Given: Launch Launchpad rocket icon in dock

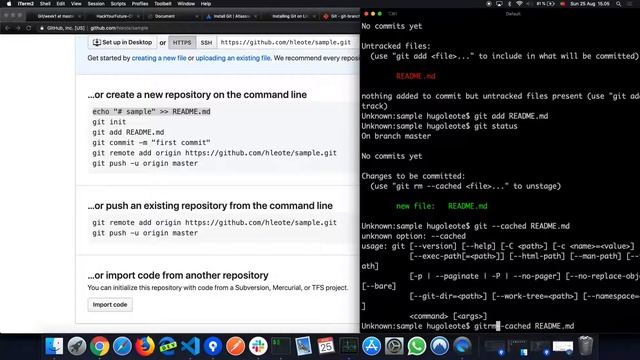Looking at the screenshot, I should (77, 346).
